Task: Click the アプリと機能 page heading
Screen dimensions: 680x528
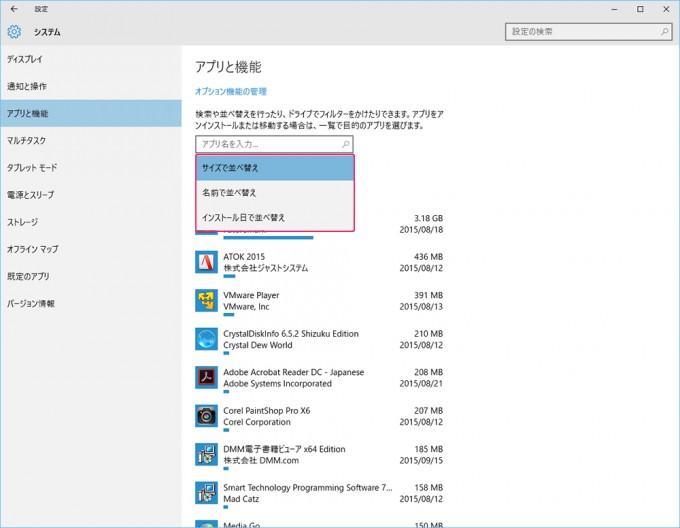Action: [x=228, y=67]
